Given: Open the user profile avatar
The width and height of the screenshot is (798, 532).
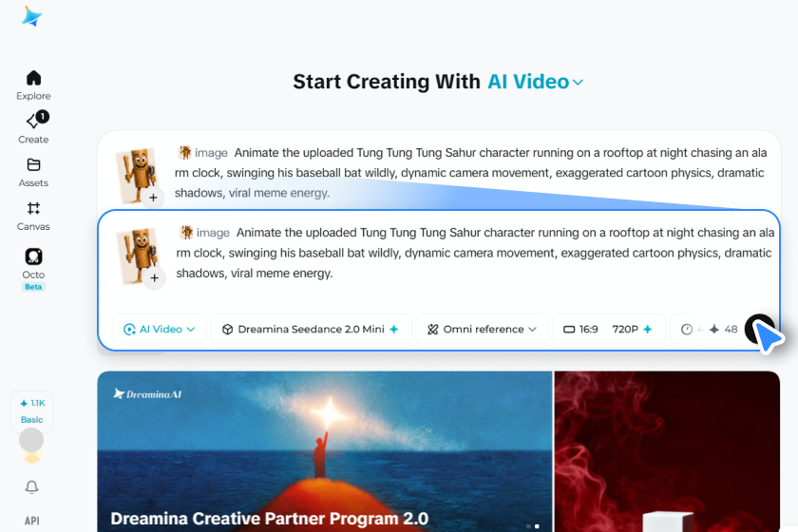Looking at the screenshot, I should click(x=31, y=441).
